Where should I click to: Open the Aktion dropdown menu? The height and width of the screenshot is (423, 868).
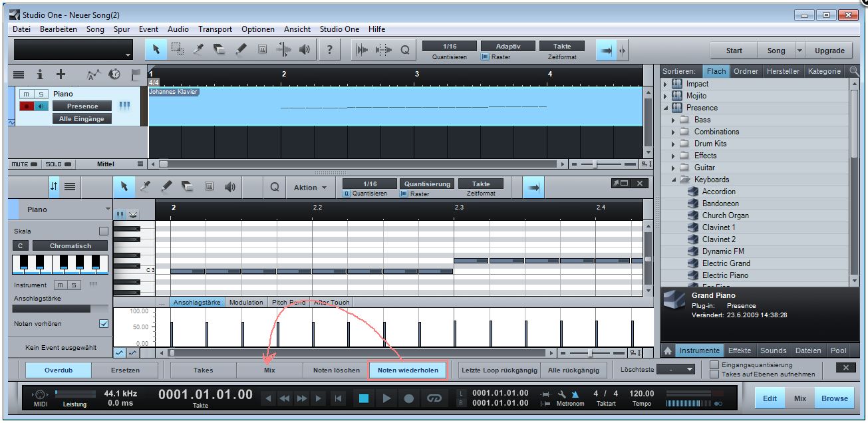[310, 188]
